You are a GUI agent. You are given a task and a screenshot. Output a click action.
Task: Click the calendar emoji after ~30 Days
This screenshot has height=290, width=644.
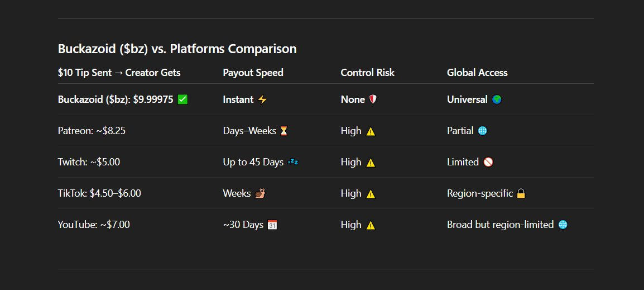[x=272, y=225]
